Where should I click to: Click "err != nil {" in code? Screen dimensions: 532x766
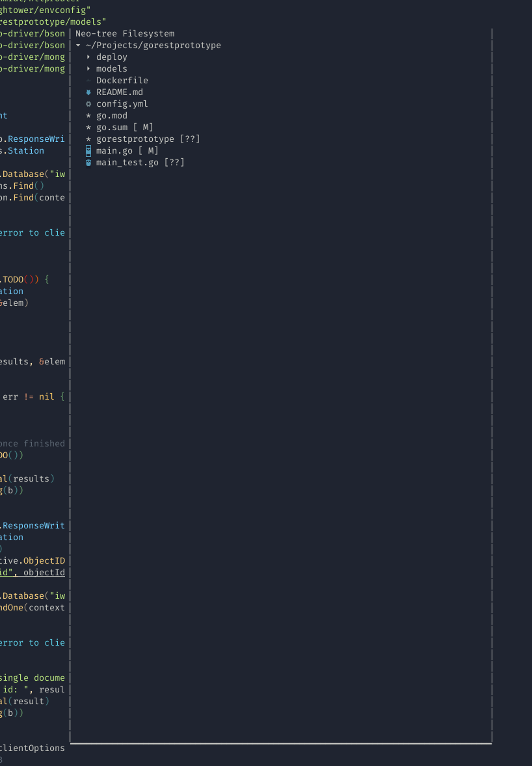34,397
